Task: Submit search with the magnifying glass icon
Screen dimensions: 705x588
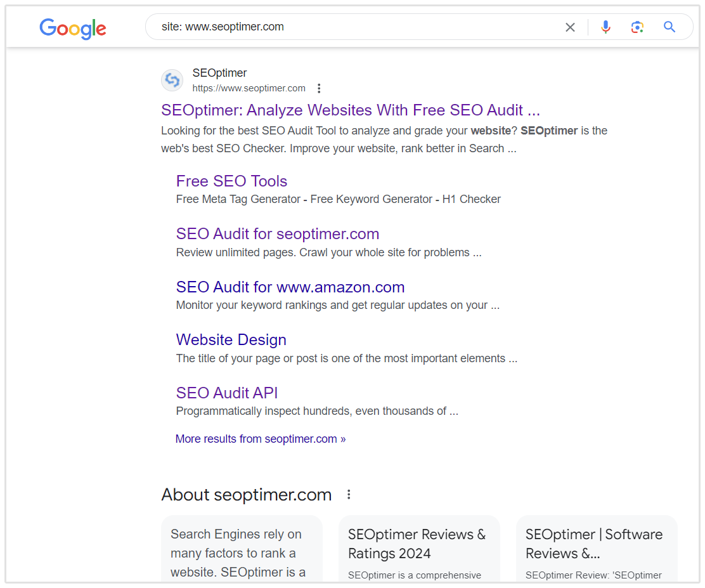Action: (669, 27)
